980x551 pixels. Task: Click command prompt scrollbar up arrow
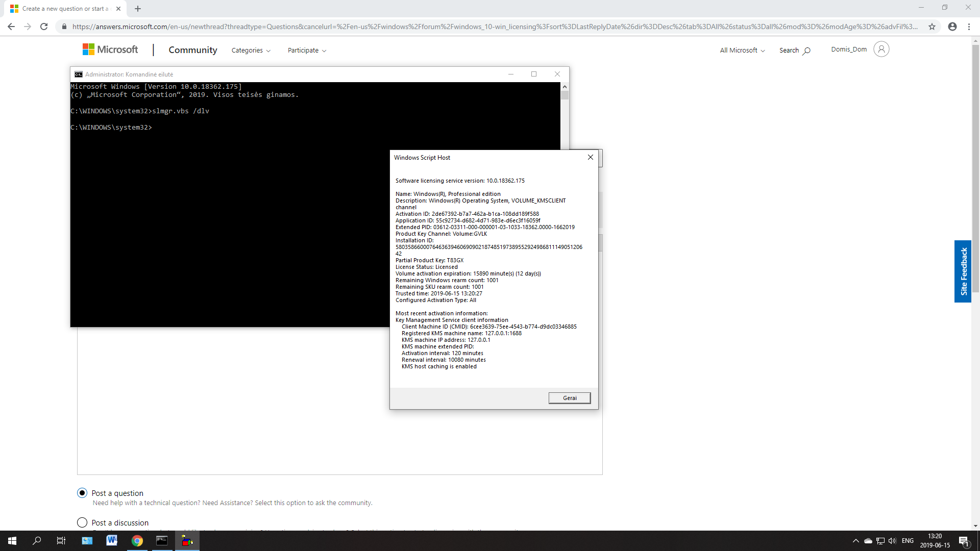(565, 87)
